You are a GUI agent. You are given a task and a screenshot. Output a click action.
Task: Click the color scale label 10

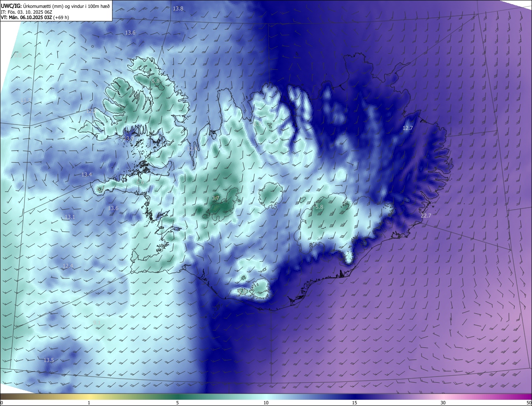tap(266, 403)
